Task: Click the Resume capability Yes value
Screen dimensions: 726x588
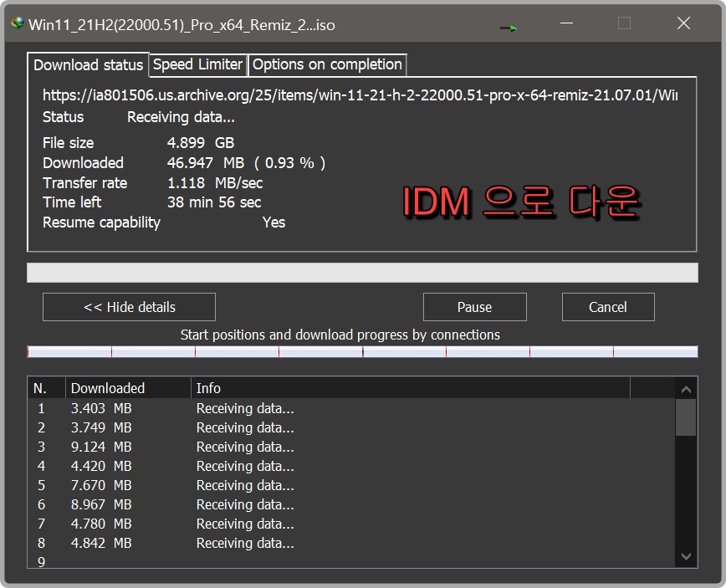Action: (274, 222)
